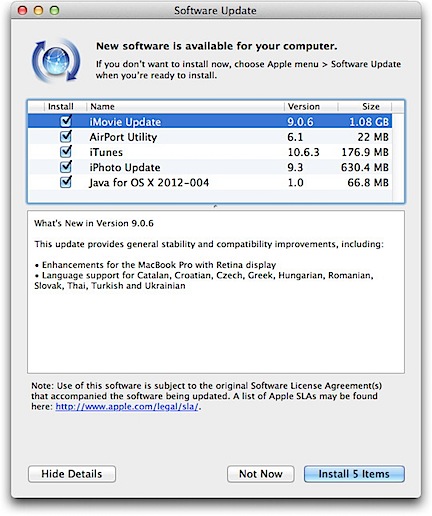Click version 9.0.6 in iMovie row
Image resolution: width=432 pixels, height=516 pixels.
click(x=300, y=122)
